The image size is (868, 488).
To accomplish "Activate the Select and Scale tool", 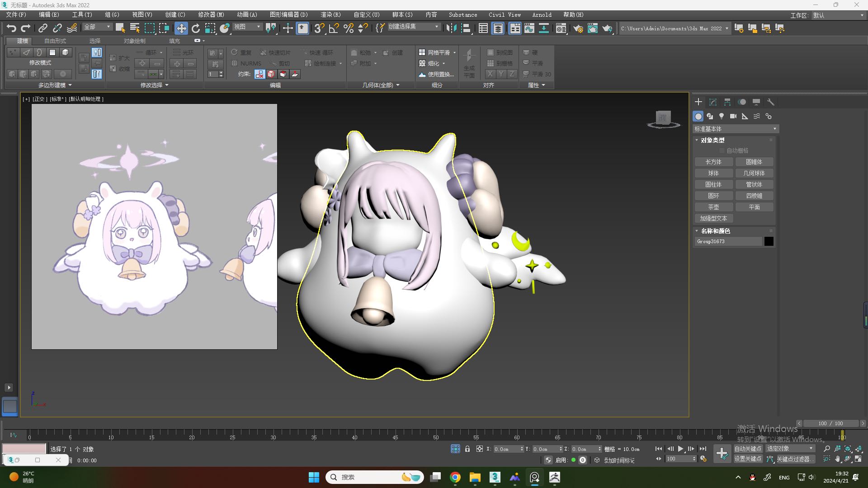I will (x=210, y=28).
